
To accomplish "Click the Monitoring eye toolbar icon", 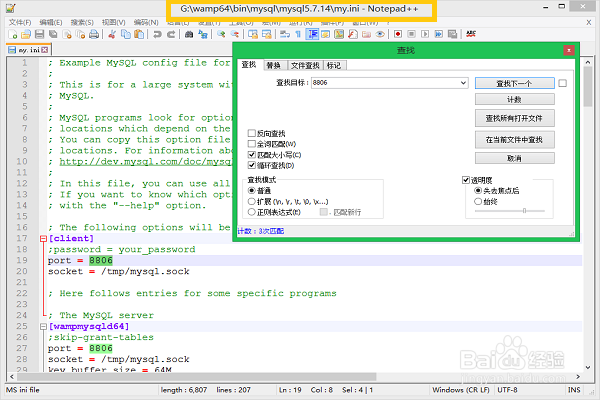I will [x=380, y=34].
